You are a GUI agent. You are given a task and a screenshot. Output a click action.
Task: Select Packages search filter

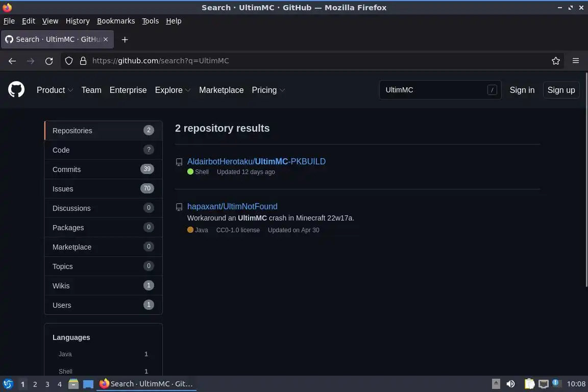point(104,227)
